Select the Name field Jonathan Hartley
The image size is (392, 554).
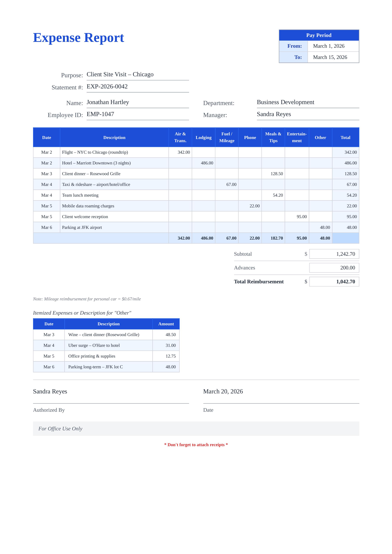(x=108, y=102)
